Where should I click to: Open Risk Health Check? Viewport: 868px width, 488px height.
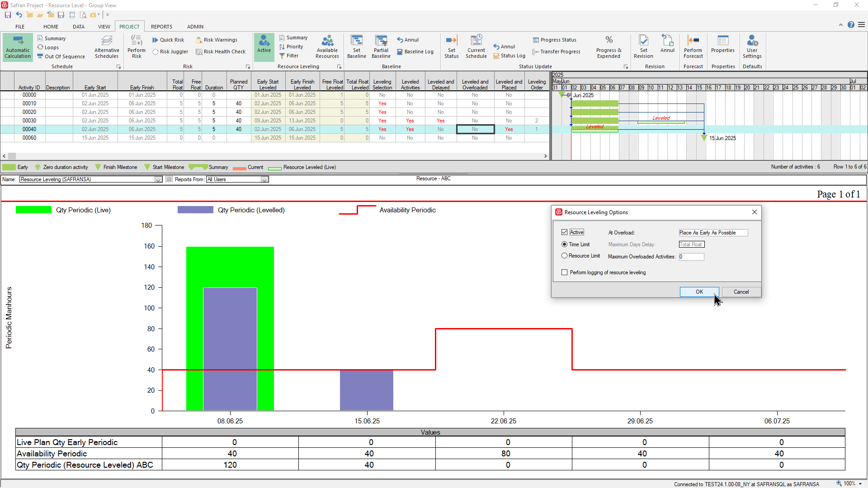point(221,52)
